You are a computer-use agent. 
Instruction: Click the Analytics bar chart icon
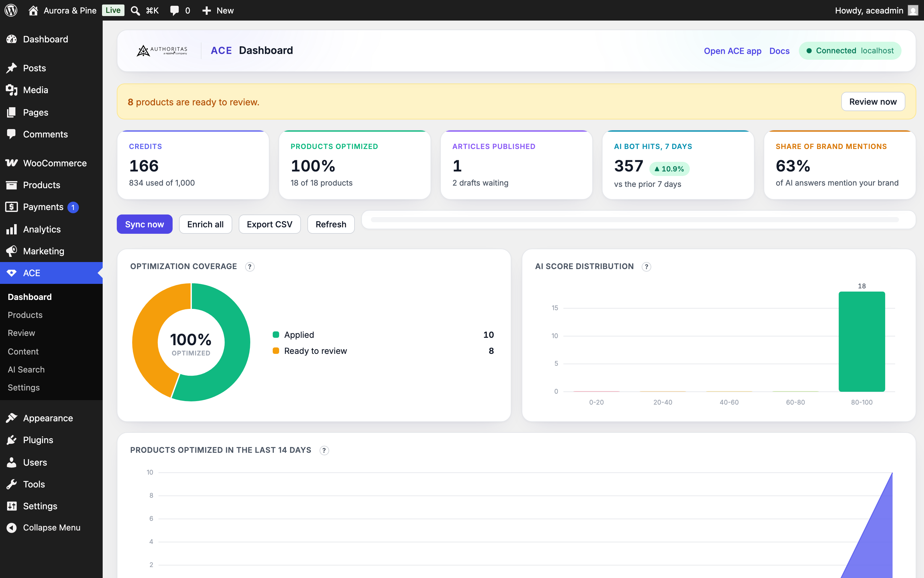coord(12,229)
